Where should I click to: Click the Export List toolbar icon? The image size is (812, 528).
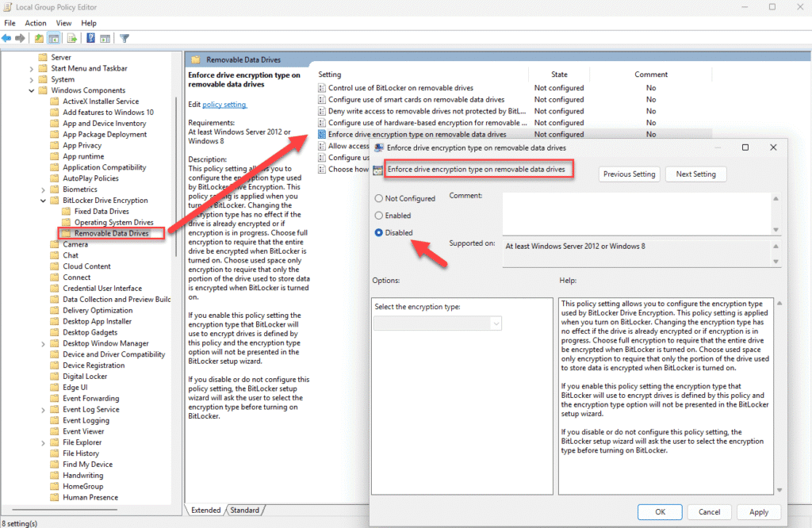(x=70, y=38)
